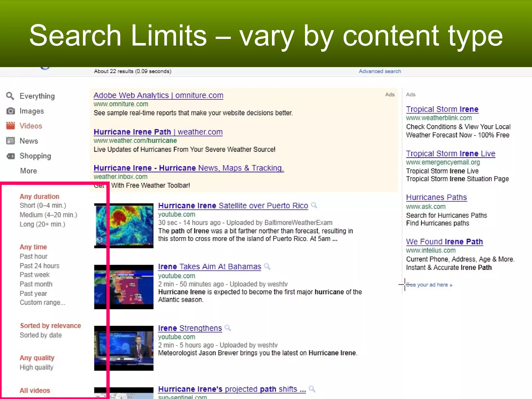This screenshot has width=532, height=399.
Task: Select Everything search category
Action: point(37,96)
